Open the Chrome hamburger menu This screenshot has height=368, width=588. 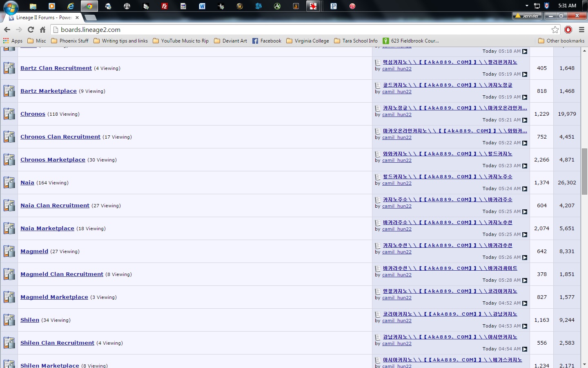click(581, 29)
